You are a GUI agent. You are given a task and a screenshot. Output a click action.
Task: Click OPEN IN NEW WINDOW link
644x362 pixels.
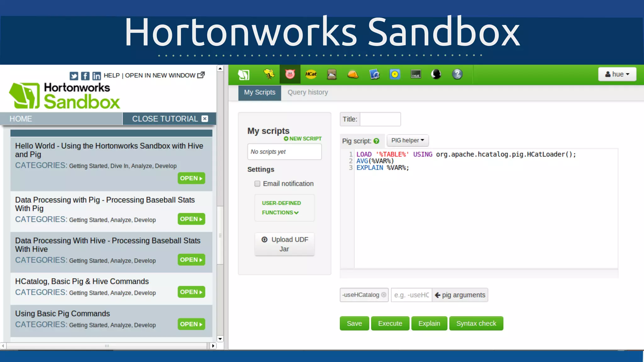coord(160,75)
